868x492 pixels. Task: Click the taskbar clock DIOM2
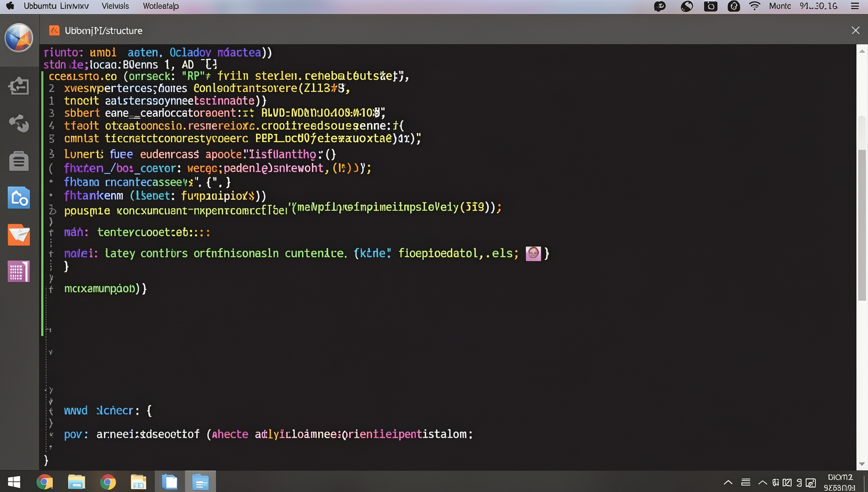point(840,482)
